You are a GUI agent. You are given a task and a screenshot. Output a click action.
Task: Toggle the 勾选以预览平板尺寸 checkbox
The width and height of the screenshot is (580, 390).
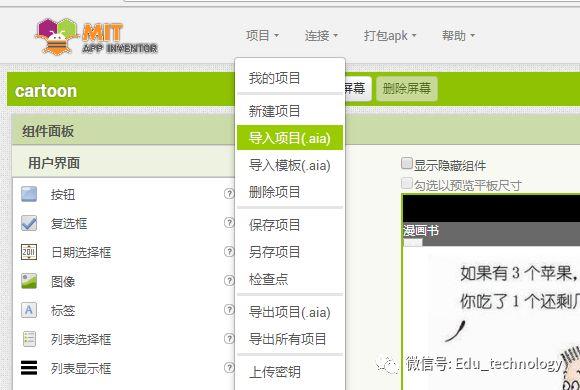tap(407, 183)
